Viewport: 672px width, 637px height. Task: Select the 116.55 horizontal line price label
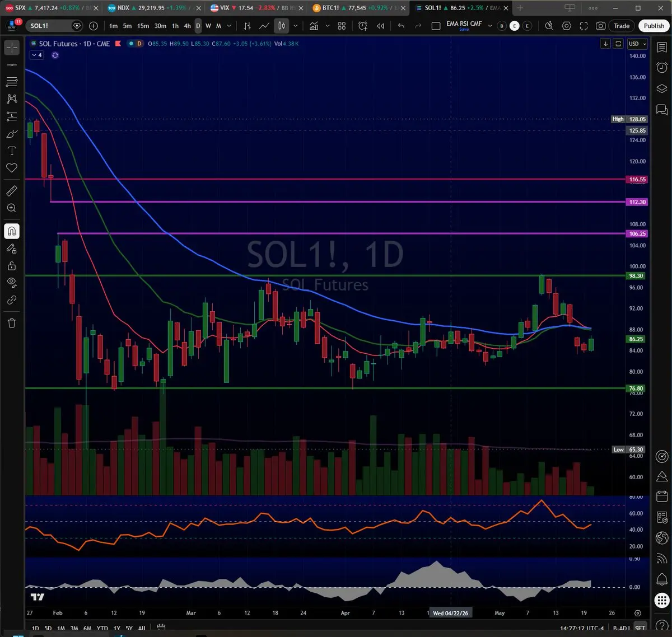coord(637,180)
